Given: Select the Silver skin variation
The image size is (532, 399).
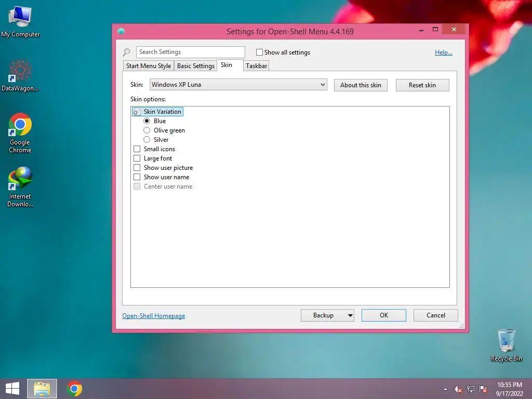Looking at the screenshot, I should [147, 139].
